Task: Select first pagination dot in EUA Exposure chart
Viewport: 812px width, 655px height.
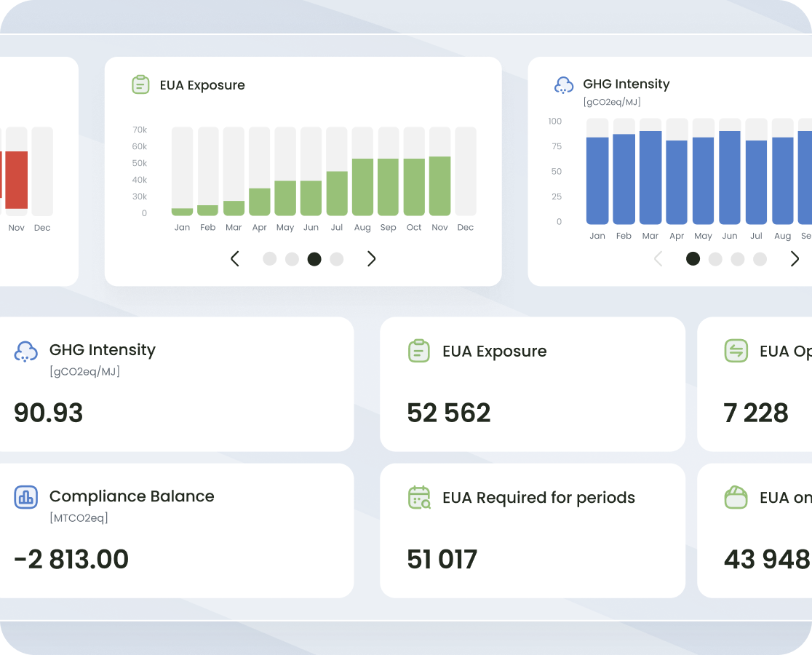Action: click(x=270, y=258)
